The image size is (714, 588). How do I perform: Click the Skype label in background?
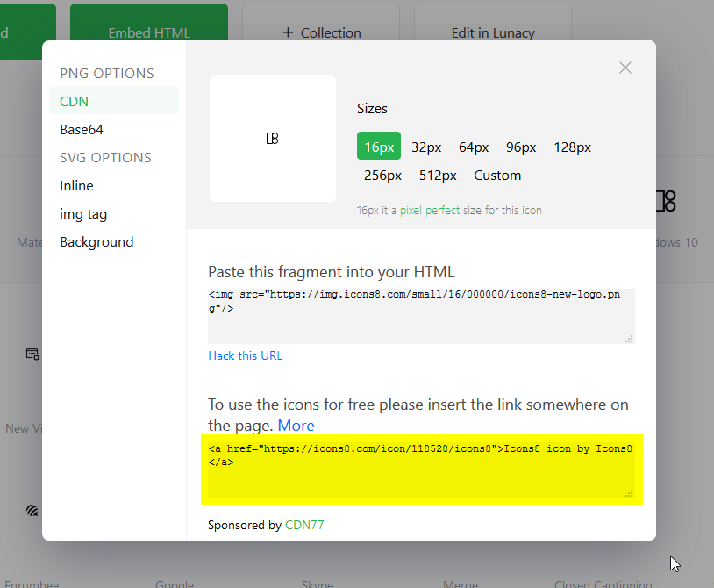click(x=318, y=584)
